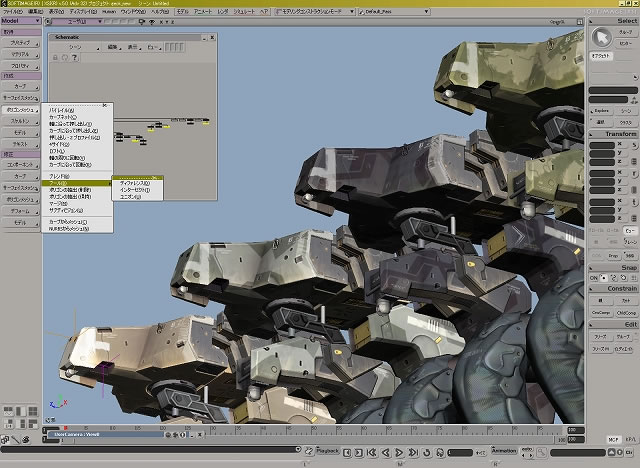
Task: Select ディファレンス from the Boolean submenu
Action: 135,183
